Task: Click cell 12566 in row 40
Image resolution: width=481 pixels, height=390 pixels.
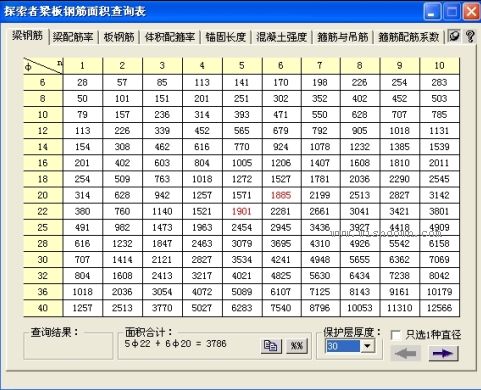Action: (x=440, y=308)
